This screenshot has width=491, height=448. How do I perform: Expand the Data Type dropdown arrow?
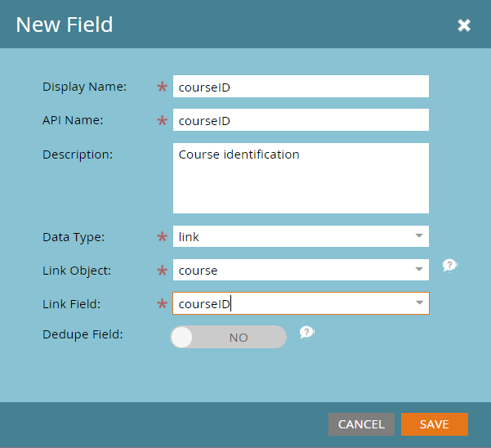coord(419,235)
